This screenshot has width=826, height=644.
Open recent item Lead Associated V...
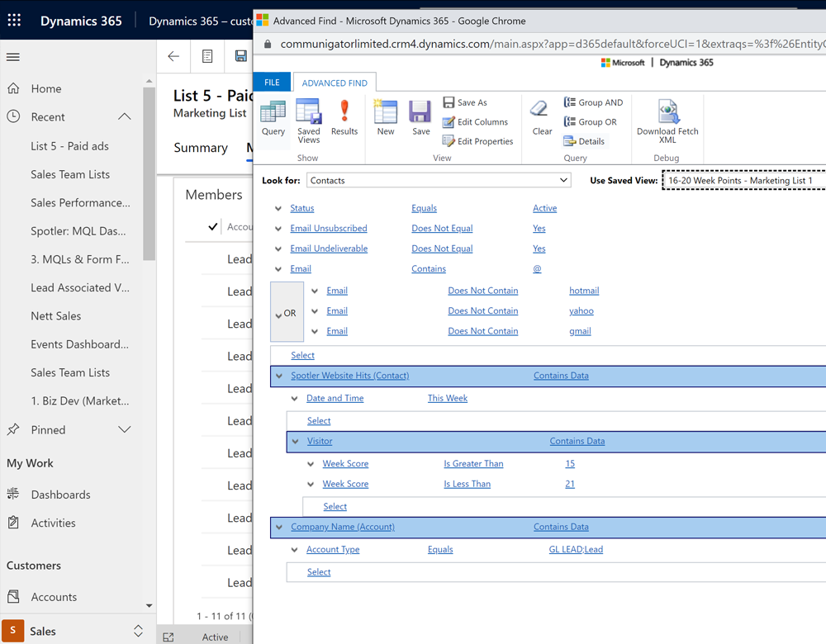point(80,287)
